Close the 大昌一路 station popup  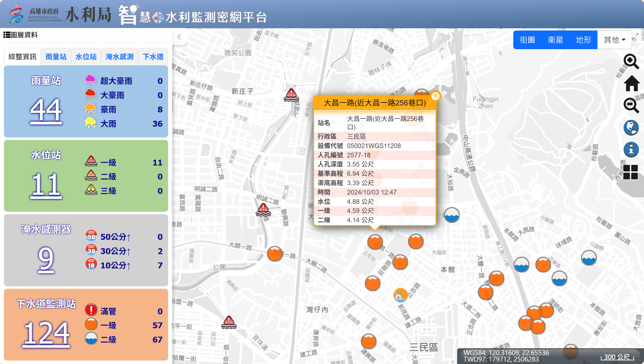pos(436,96)
